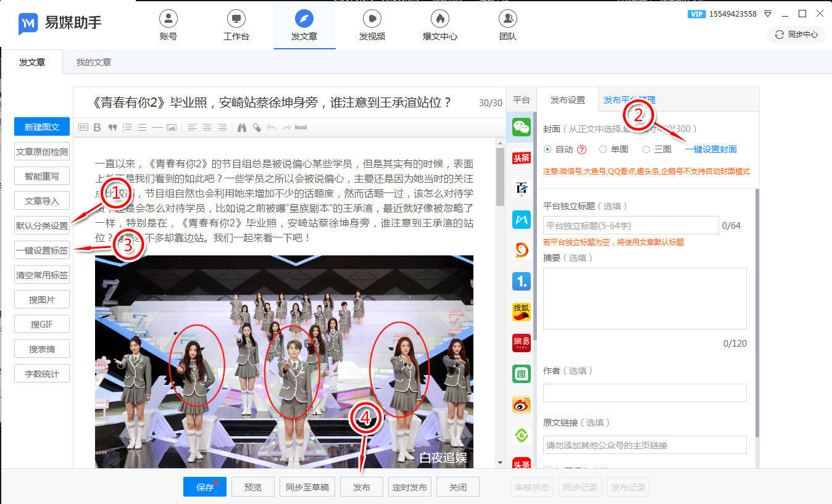
Task: Open the dropdown arrow beside the account number
Action: point(768,14)
